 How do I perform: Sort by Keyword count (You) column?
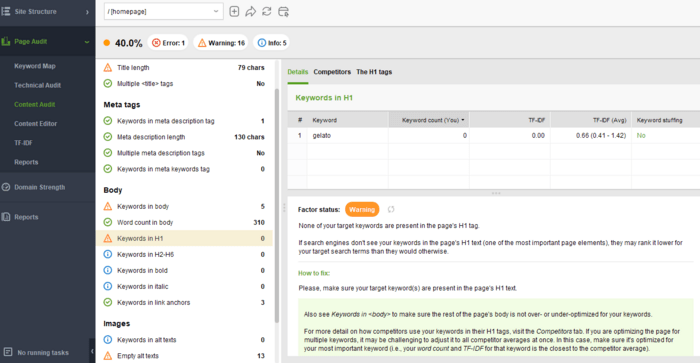coord(429,120)
